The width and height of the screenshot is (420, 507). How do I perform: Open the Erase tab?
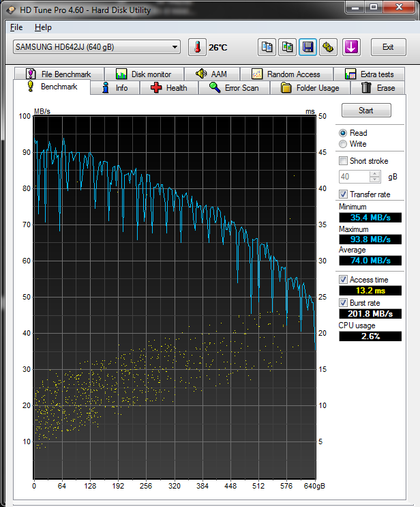pos(378,88)
